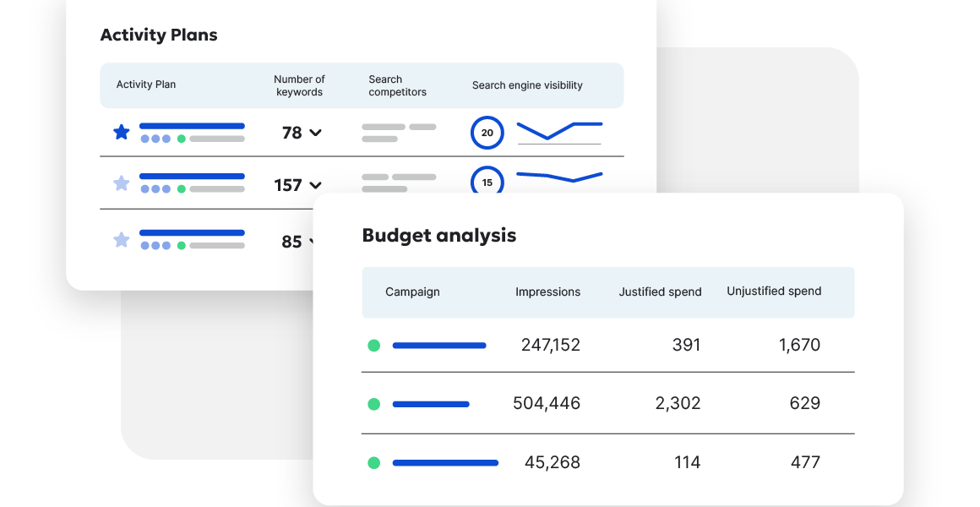Viewport: 980px width, 507px height.
Task: Click green status dot for 504,446 impressions campaign
Action: coord(374,405)
